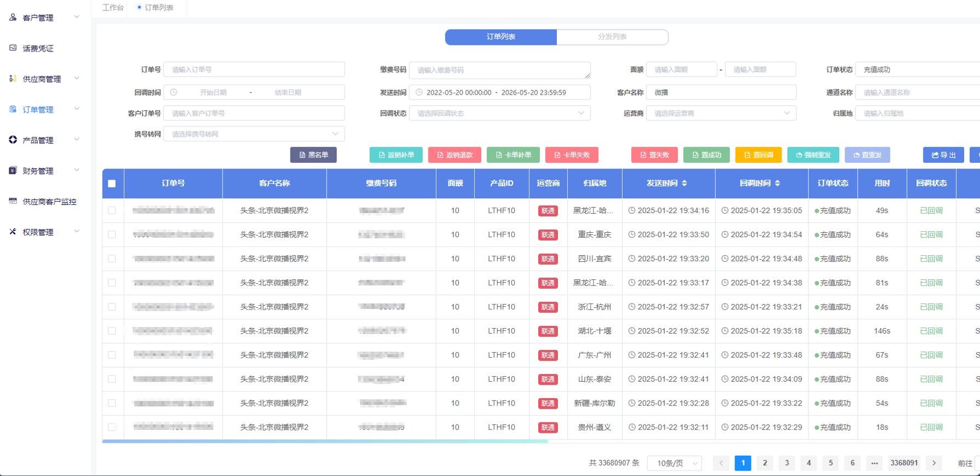Click the 客户管理 sidebar icon

tap(13, 18)
